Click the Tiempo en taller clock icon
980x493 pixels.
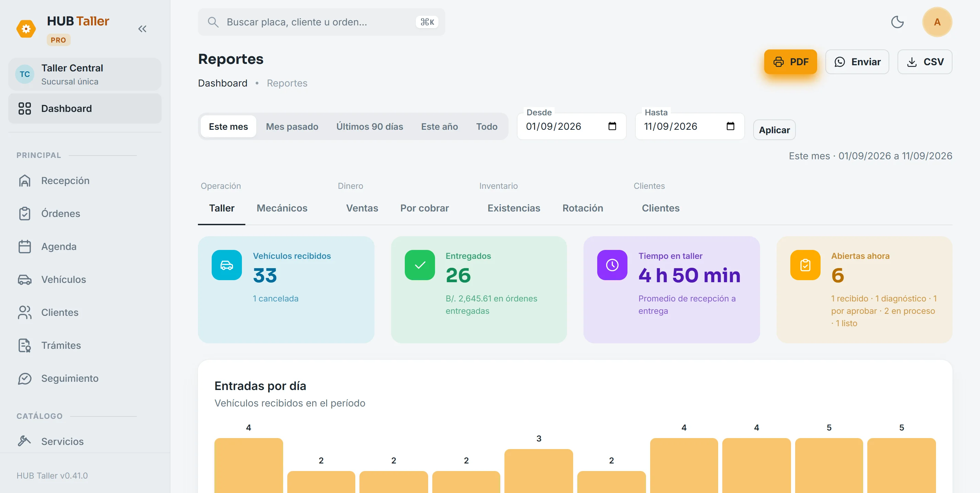612,265
